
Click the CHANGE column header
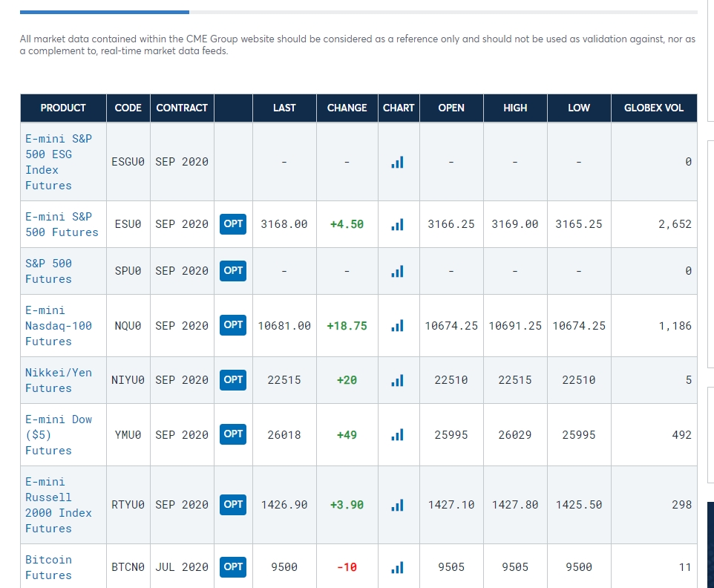347,108
